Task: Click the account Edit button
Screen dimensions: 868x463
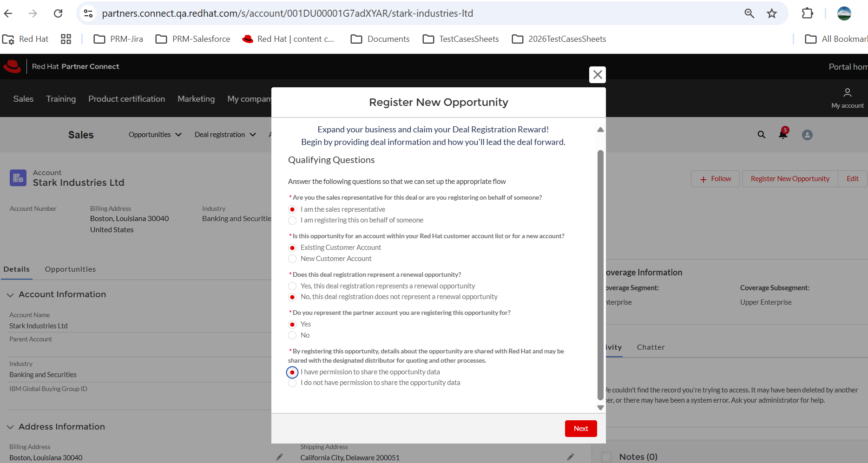Action: [853, 179]
